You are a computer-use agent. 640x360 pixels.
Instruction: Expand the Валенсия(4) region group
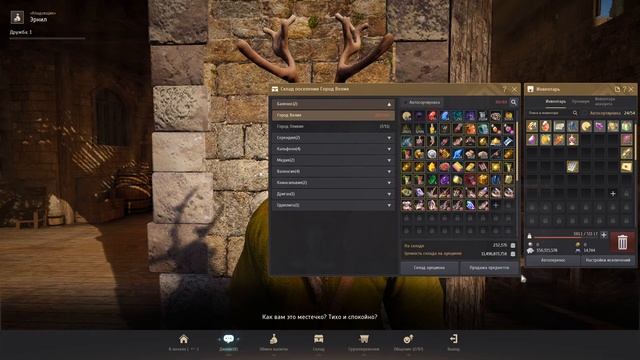point(333,171)
